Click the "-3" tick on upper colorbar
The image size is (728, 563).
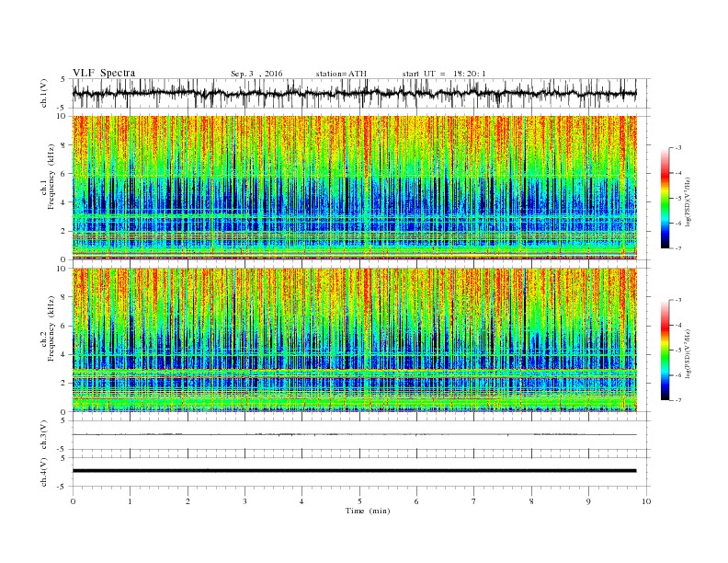pos(678,148)
